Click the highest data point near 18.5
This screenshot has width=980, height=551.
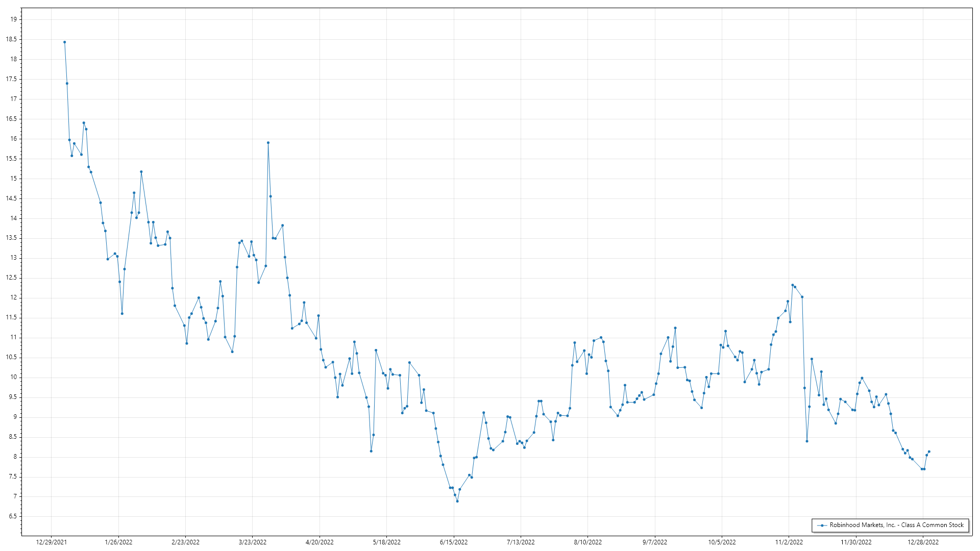[x=64, y=42]
